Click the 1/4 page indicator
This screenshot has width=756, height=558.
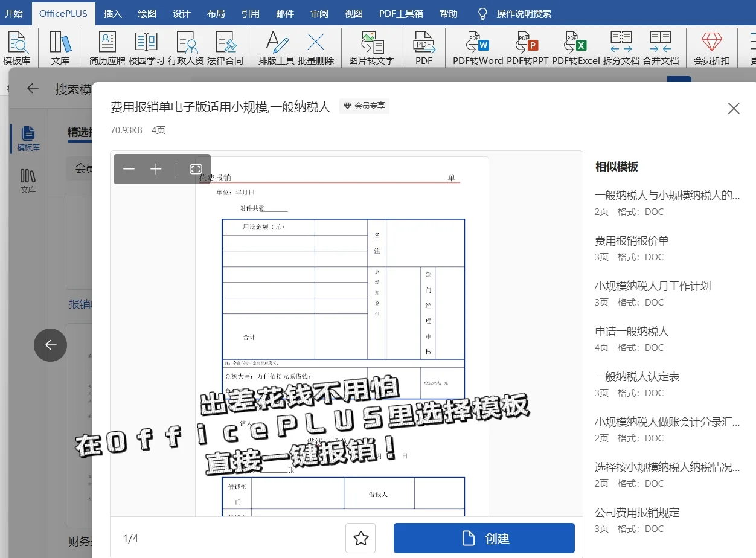click(130, 539)
